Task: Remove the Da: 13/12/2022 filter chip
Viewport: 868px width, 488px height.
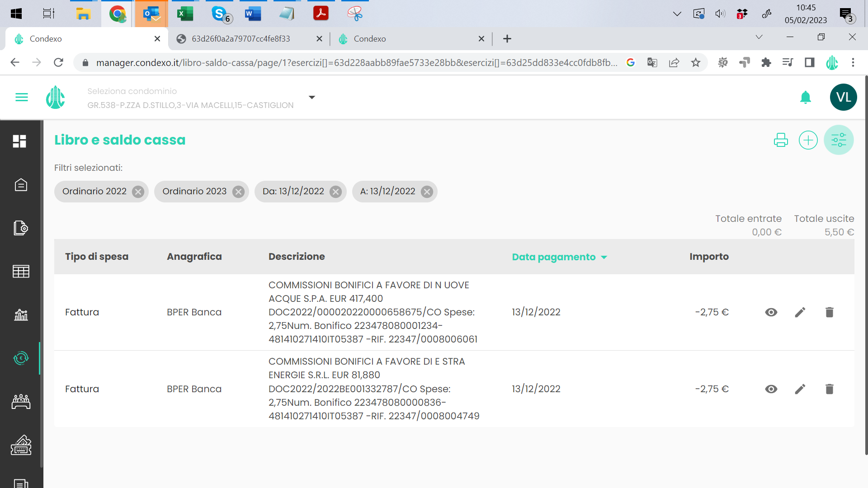Action: tap(335, 192)
